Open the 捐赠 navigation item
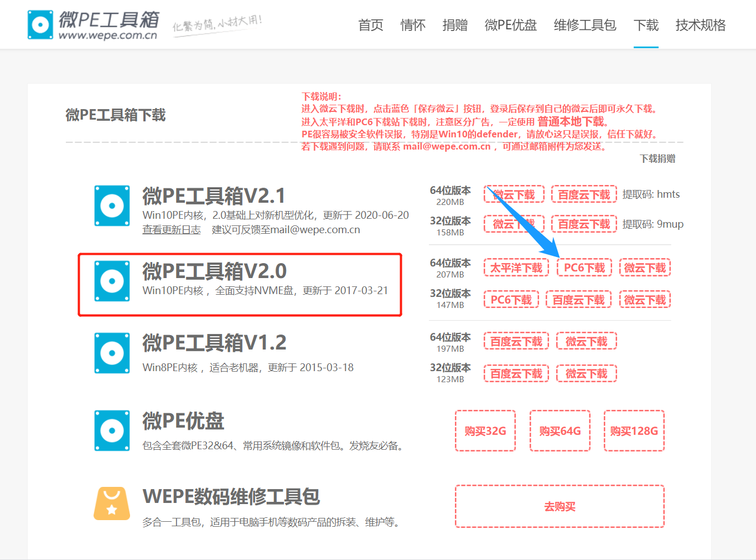Image resolution: width=756 pixels, height=560 pixels. pyautogui.click(x=455, y=25)
